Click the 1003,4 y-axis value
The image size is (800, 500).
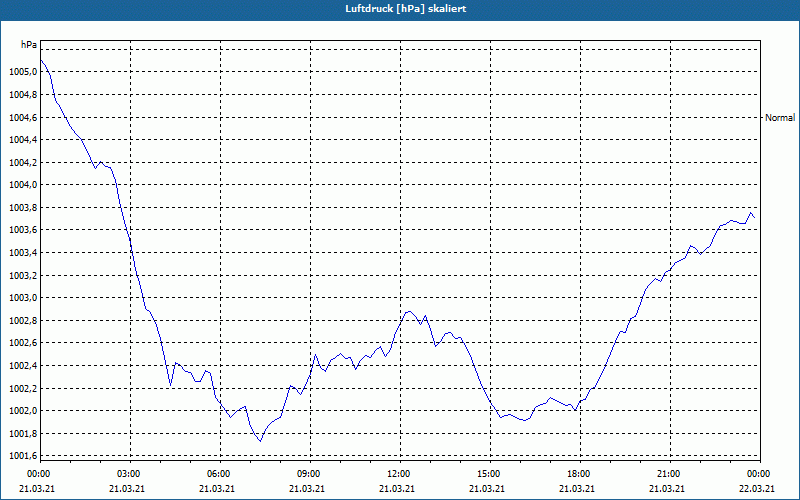(23, 253)
